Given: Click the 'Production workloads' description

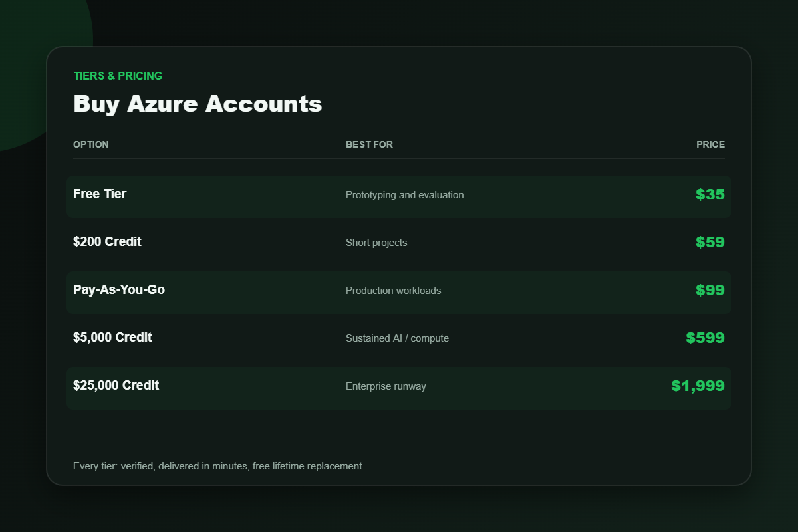Looking at the screenshot, I should (x=394, y=291).
